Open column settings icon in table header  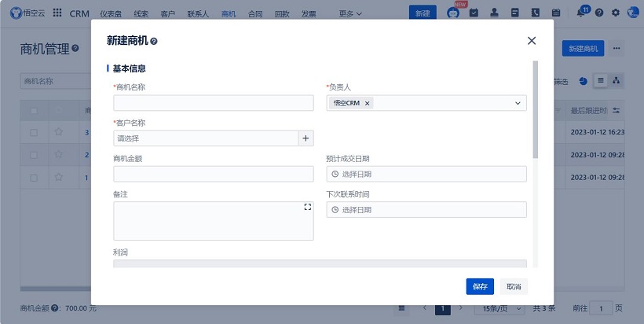coord(616,111)
